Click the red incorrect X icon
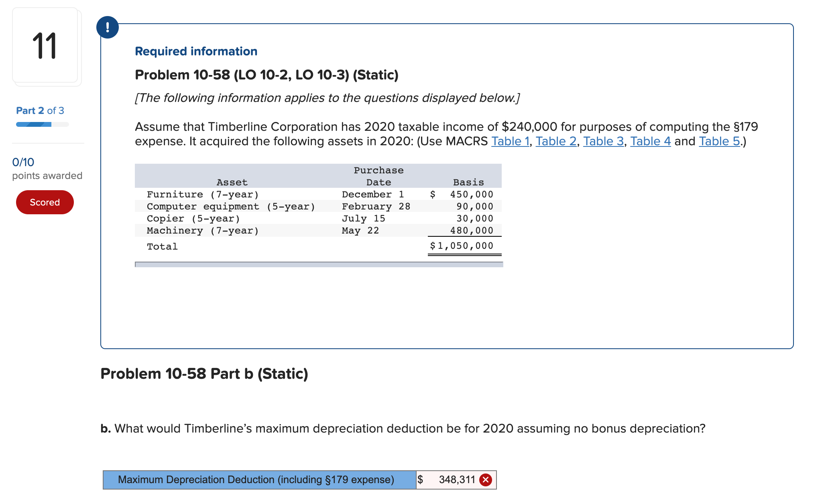 (486, 480)
